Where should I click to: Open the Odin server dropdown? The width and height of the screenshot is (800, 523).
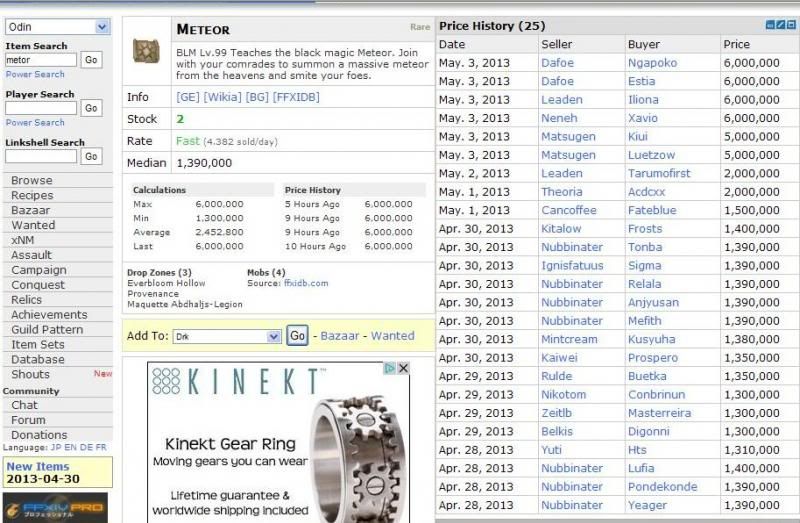(x=57, y=27)
